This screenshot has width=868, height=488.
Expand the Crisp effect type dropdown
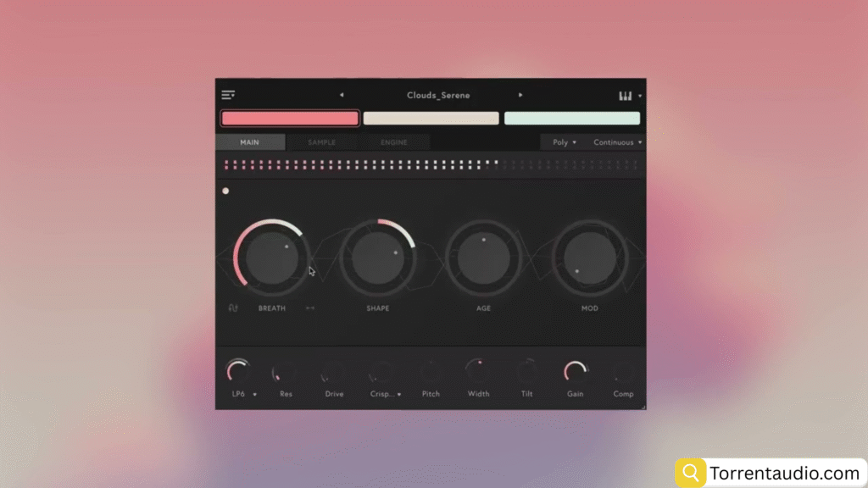pos(399,394)
